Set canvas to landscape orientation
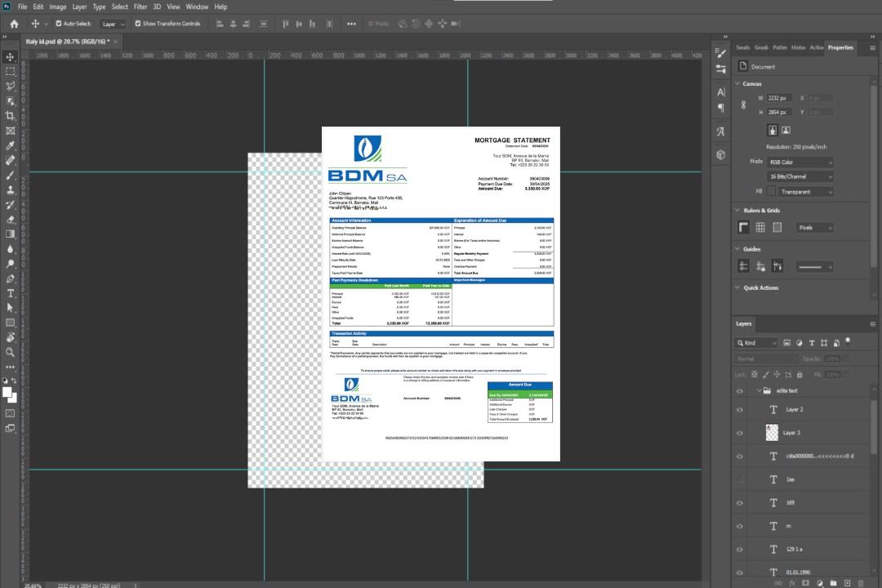The height and width of the screenshot is (588, 882). (x=786, y=130)
